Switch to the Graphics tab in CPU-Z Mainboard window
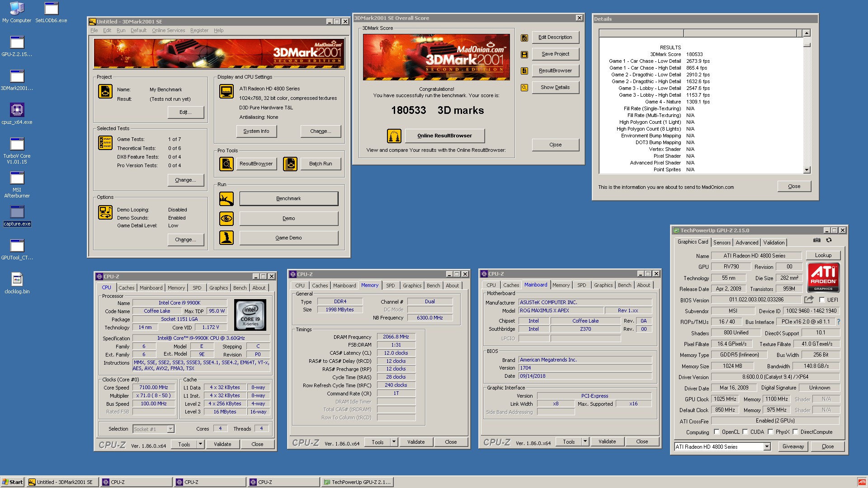 pyautogui.click(x=604, y=285)
